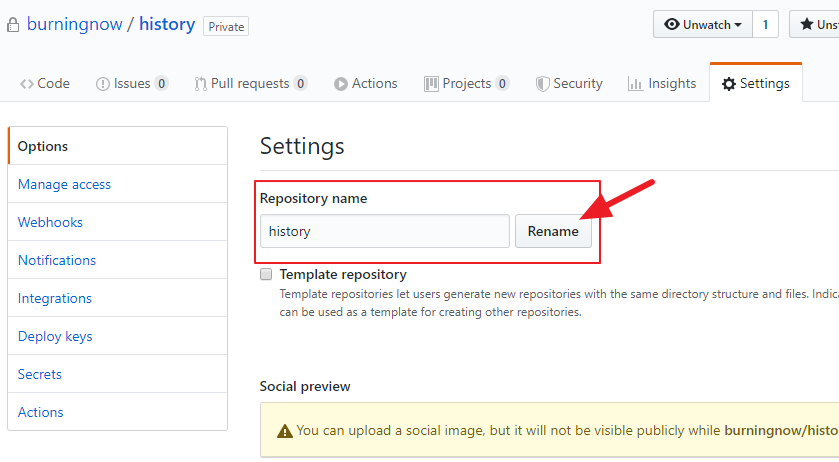Click the Code tab's angle brackets icon
Image resolution: width=839 pixels, height=462 pixels.
click(x=27, y=84)
